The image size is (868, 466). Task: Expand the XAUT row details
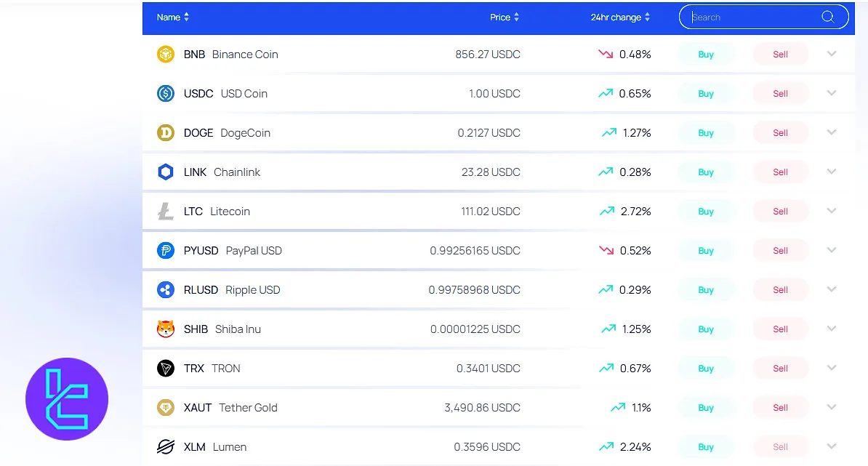click(x=832, y=407)
